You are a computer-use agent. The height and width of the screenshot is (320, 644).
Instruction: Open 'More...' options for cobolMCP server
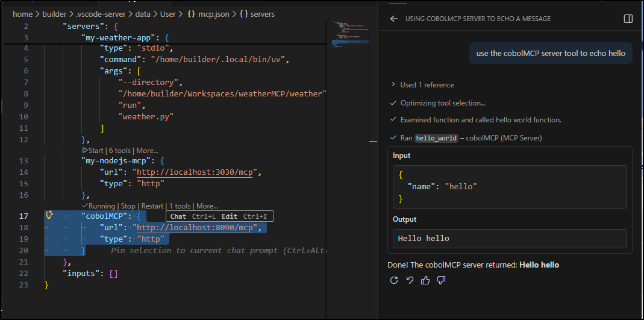coord(207,206)
